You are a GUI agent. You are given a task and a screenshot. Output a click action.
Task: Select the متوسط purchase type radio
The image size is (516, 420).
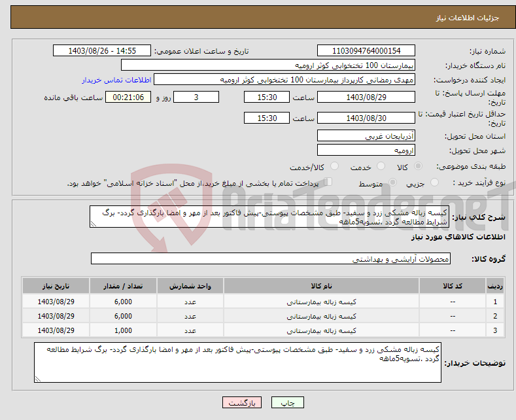(x=392, y=183)
